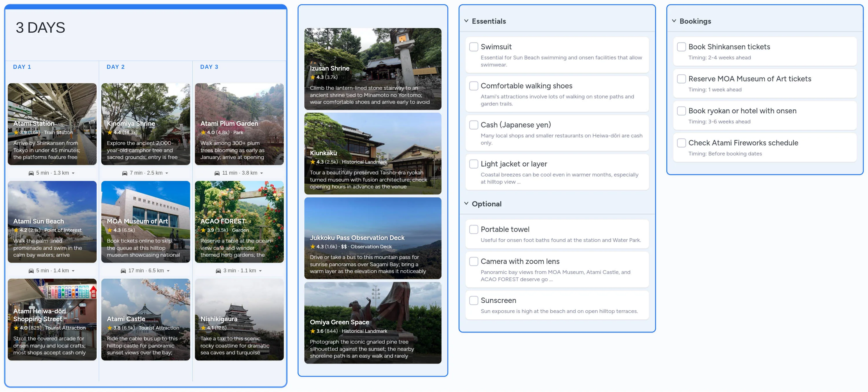This screenshot has width=868, height=392.
Task: Open the Atami Sun Beach card
Action: click(x=52, y=222)
